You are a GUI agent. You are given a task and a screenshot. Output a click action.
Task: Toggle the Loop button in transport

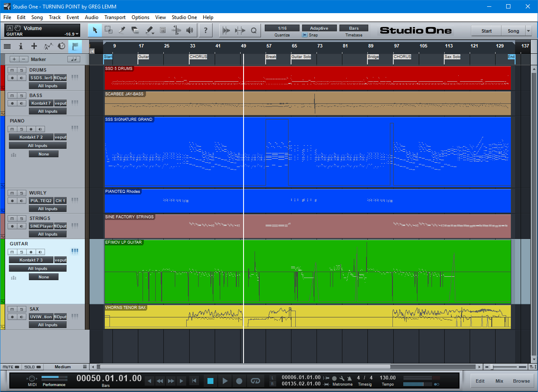tap(255, 381)
